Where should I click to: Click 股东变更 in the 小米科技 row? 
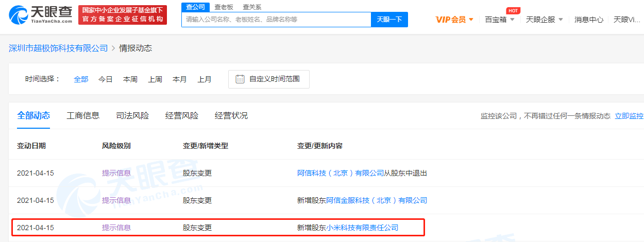pos(197,227)
